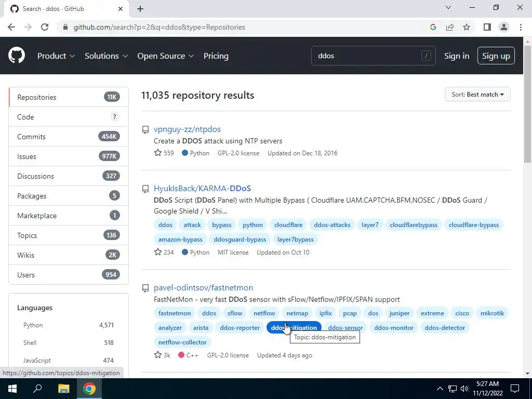Toggle the browser side panel icon
532x399 pixels.
pyautogui.click(x=487, y=27)
